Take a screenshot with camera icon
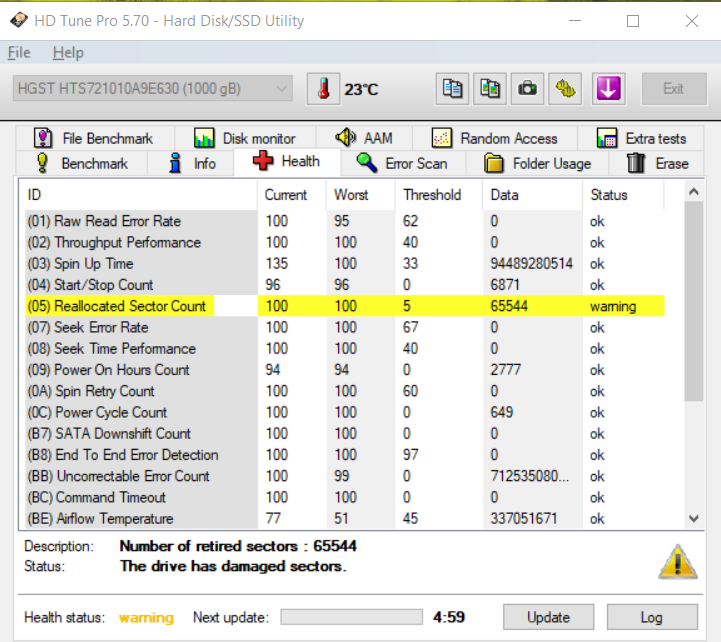 click(527, 89)
